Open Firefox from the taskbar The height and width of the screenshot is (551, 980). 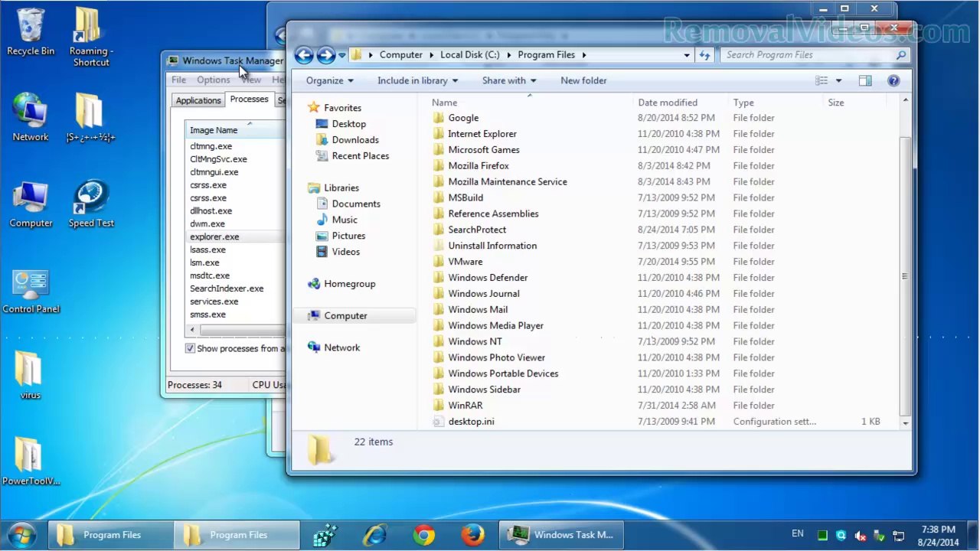[x=472, y=535]
